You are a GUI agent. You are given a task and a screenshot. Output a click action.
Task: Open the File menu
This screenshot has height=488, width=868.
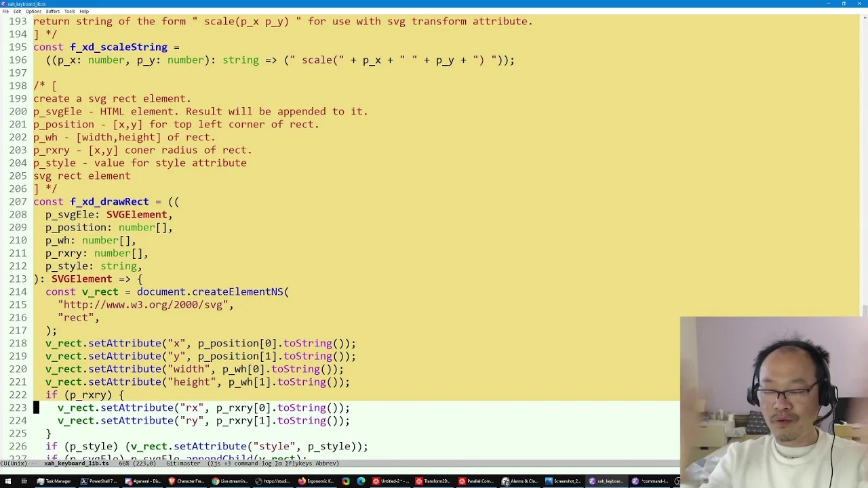[x=5, y=12]
